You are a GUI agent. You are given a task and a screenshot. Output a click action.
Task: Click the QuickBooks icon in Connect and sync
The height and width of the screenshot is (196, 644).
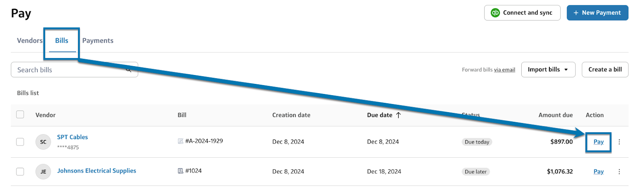(x=495, y=13)
